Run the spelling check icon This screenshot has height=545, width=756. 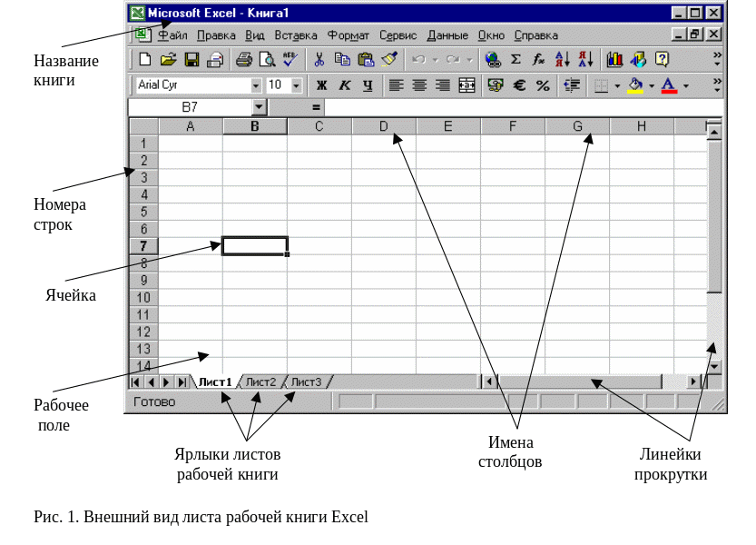[x=290, y=59]
